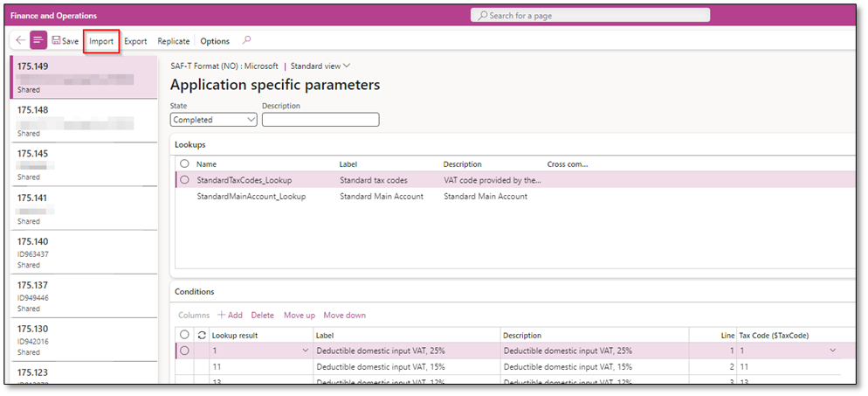This screenshot has height=396, width=868.
Task: Click the Export button
Action: point(135,41)
